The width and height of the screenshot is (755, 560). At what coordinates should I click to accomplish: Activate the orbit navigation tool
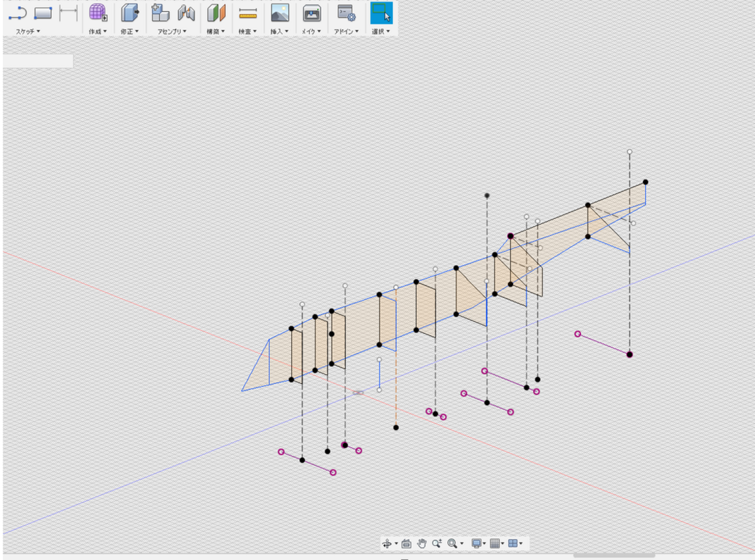[387, 543]
